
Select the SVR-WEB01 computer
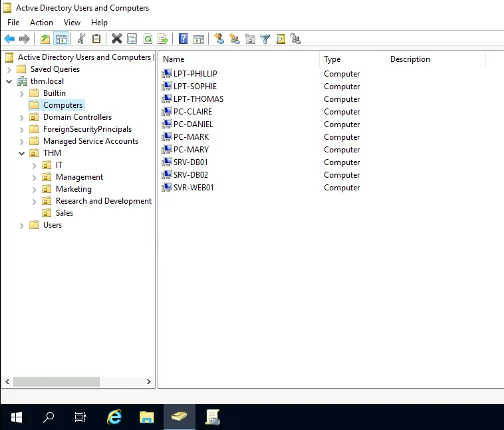pos(193,187)
